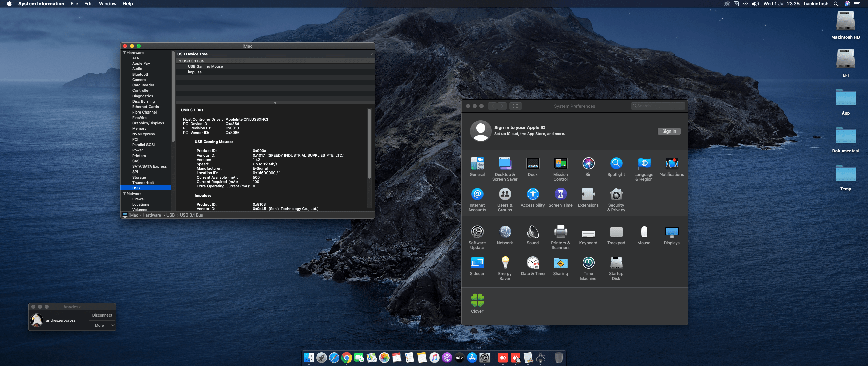Screen dimensions: 868x366
Task: Click the System Preferences search field
Action: point(659,106)
